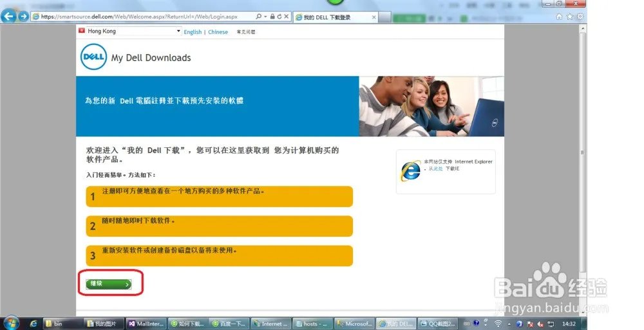Image resolution: width=644 pixels, height=330 pixels.
Task: Switch to the QQ截图2... taskbar item
Action: (438, 324)
